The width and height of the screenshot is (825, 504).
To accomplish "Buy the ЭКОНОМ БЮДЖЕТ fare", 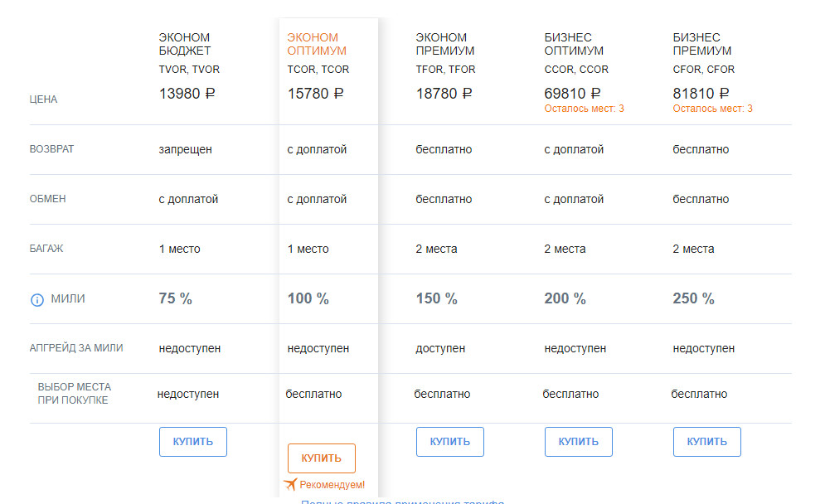I will click(192, 442).
